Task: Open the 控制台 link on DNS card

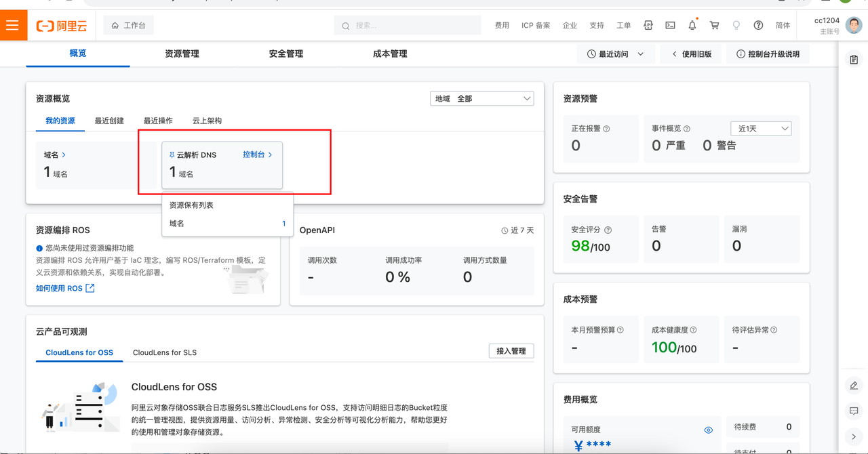Action: point(257,155)
